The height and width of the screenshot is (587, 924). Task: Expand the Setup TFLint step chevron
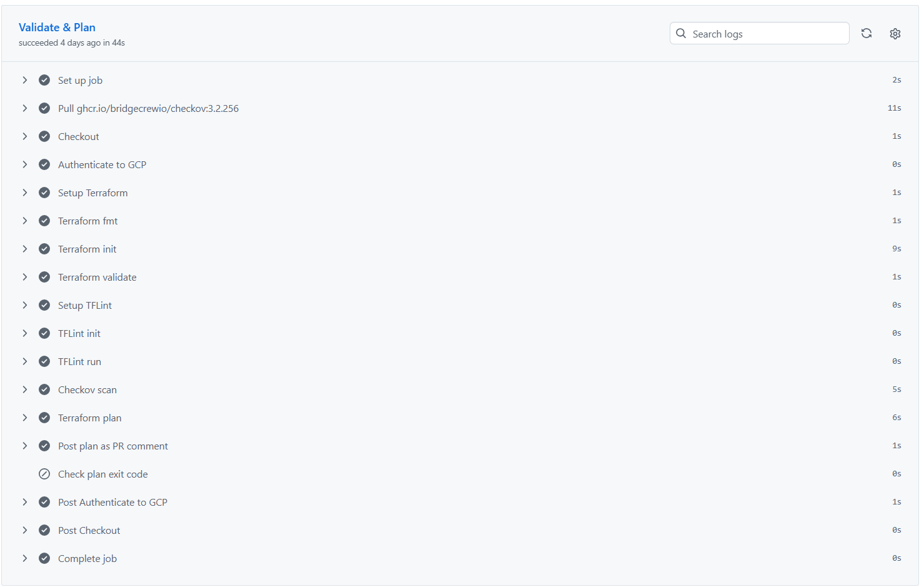pos(25,305)
